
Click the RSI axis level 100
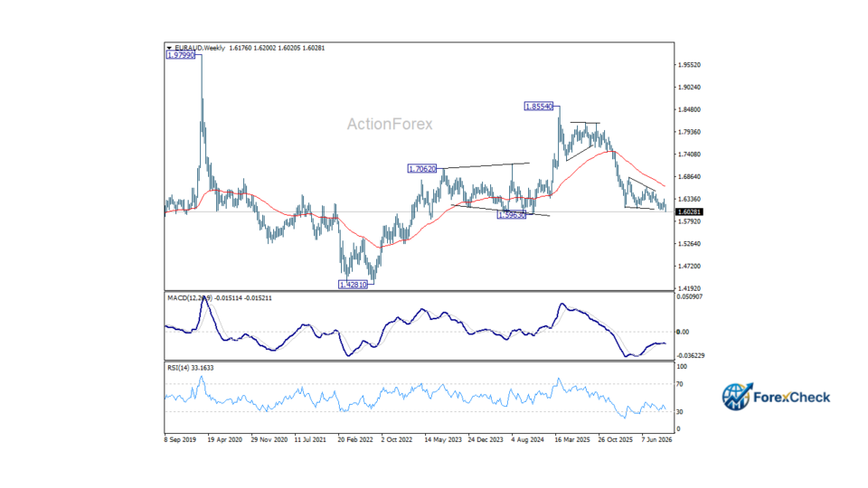(x=682, y=367)
